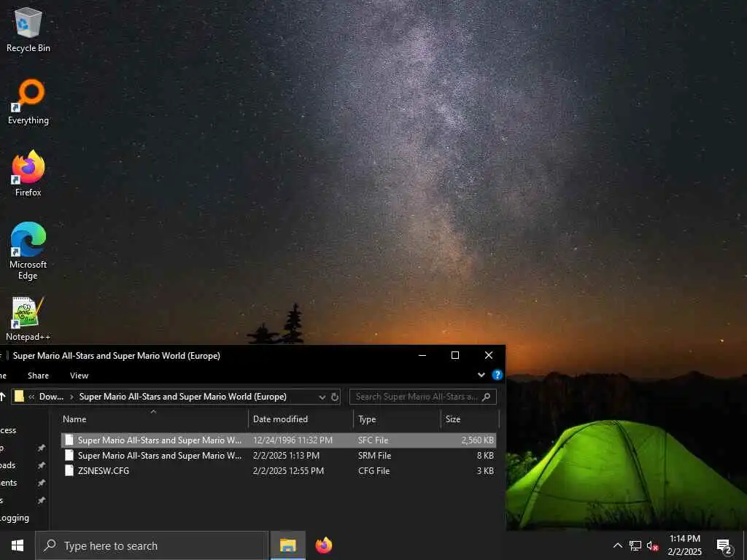
Task: Open the Share ribbon tab
Action: 38,376
